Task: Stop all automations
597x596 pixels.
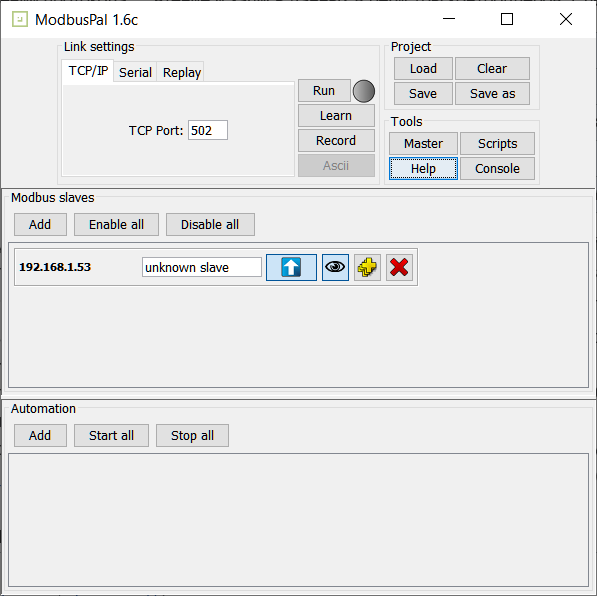Action: pos(192,435)
